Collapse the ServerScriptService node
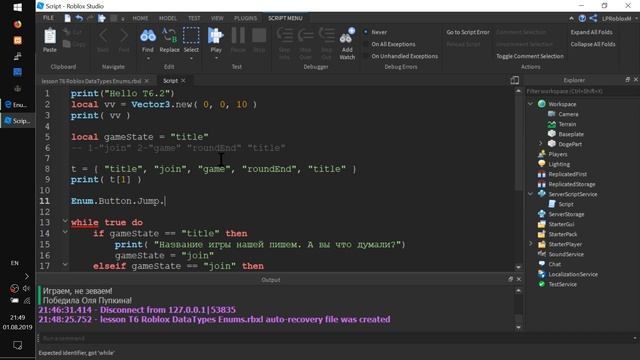 (x=531, y=194)
